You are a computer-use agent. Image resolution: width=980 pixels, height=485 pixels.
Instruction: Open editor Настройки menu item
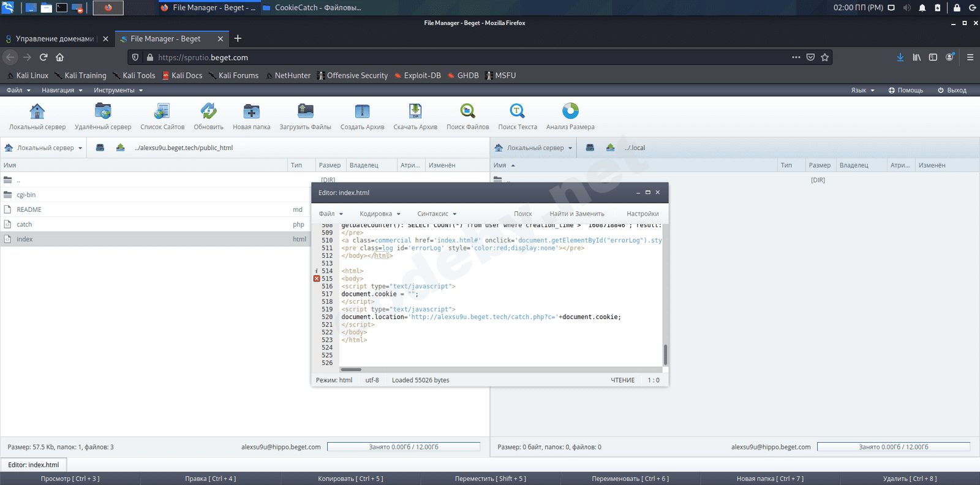tap(643, 214)
